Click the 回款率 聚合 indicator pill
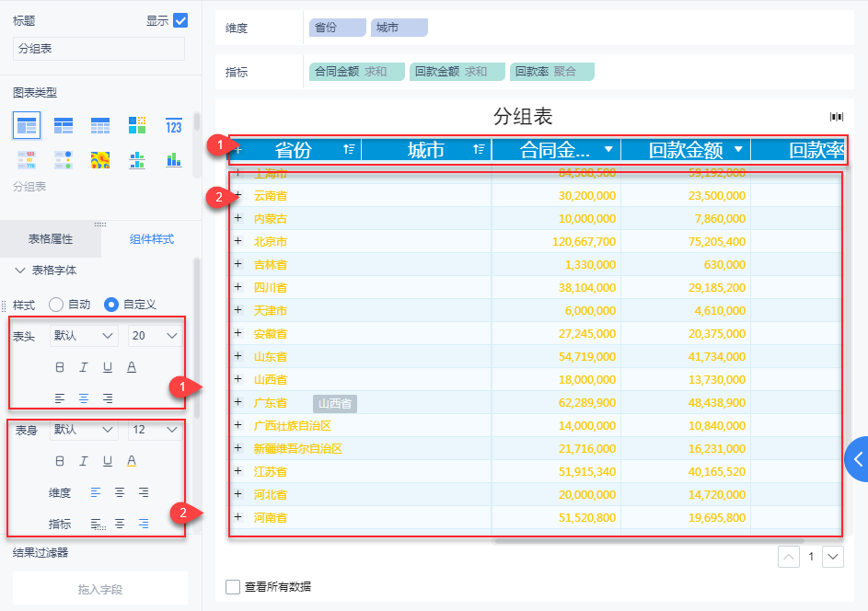Image resolution: width=868 pixels, height=611 pixels. click(x=552, y=72)
